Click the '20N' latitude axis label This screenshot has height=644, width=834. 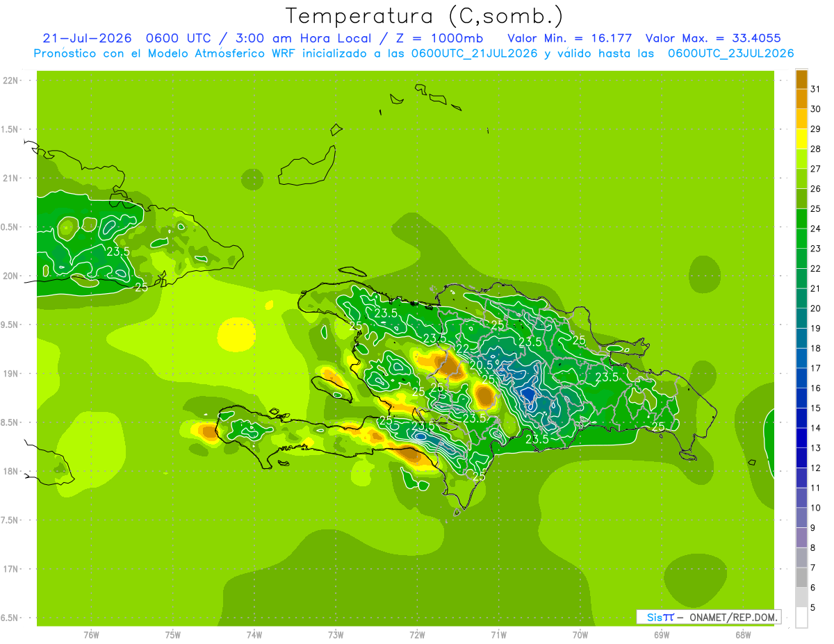coord(11,276)
